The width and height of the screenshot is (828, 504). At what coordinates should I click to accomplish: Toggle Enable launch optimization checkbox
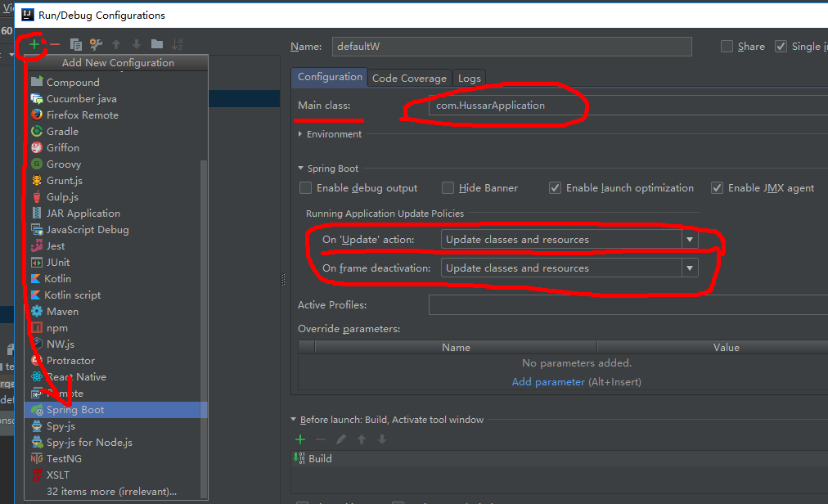555,188
